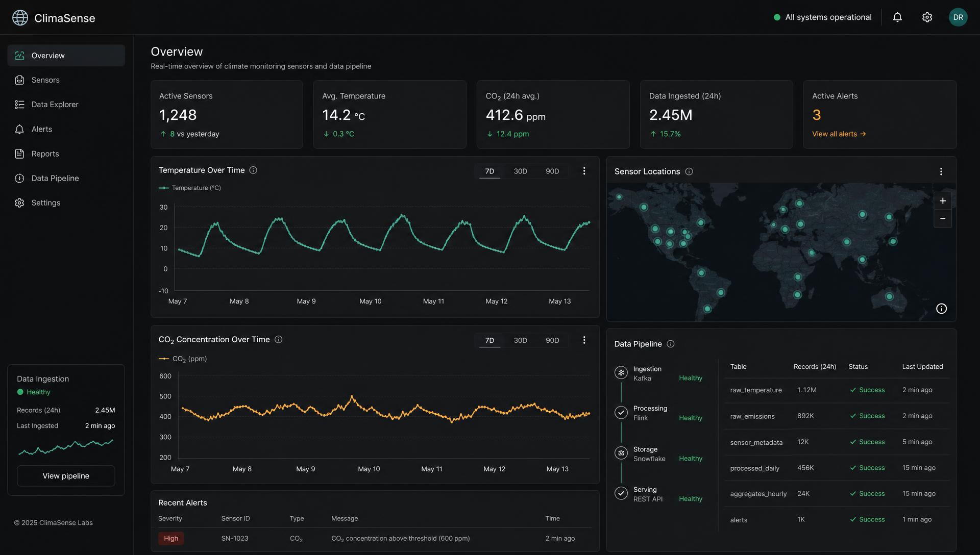Toggle the CO2 (ppm) legend entry
The width and height of the screenshot is (980, 555).
[182, 359]
